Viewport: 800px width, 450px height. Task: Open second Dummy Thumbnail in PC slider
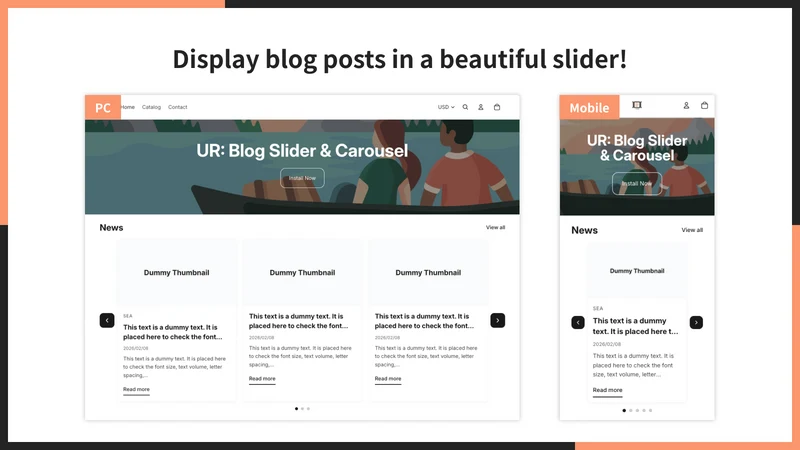(x=303, y=272)
